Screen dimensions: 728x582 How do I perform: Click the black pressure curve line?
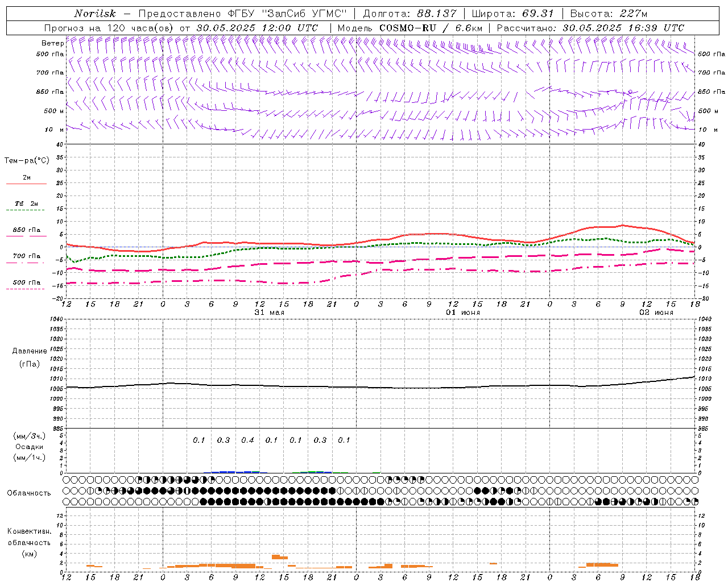(380, 387)
